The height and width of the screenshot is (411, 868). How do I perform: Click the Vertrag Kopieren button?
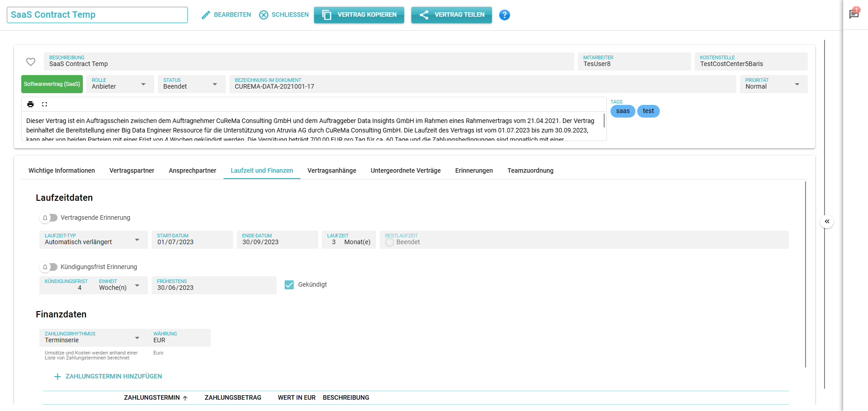pyautogui.click(x=359, y=15)
